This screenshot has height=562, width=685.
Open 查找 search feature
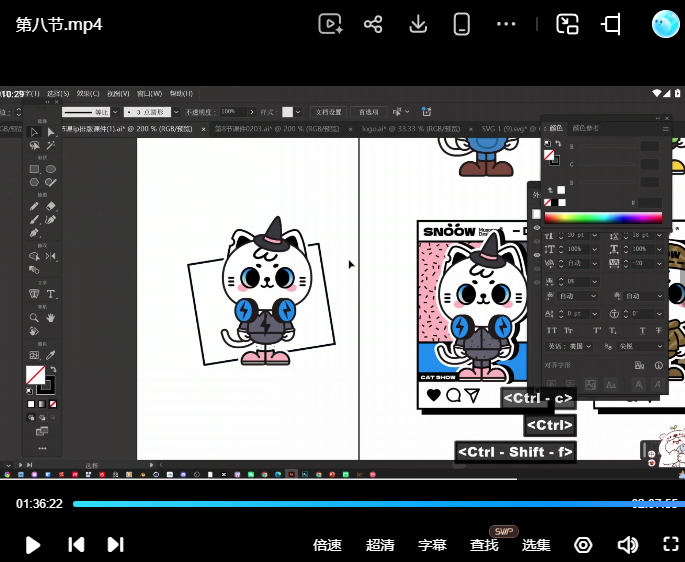coord(484,545)
